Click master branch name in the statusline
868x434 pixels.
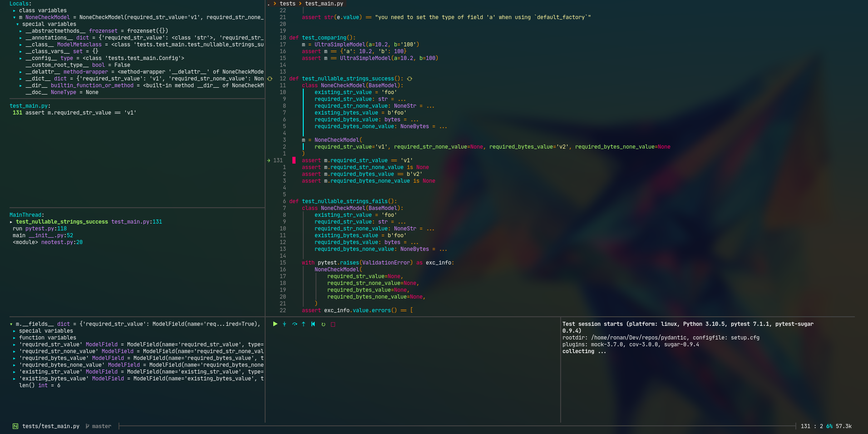[101, 426]
